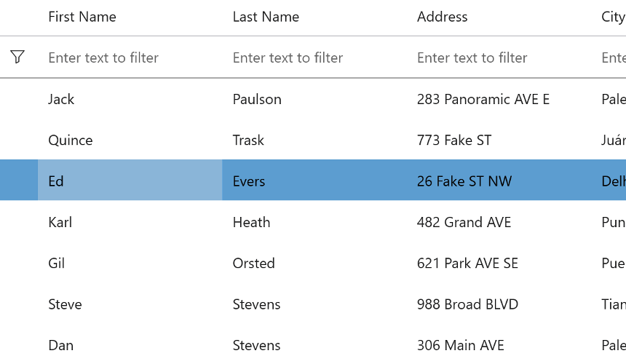Select the Karl first name cell
This screenshot has height=364, width=626.
(x=60, y=222)
